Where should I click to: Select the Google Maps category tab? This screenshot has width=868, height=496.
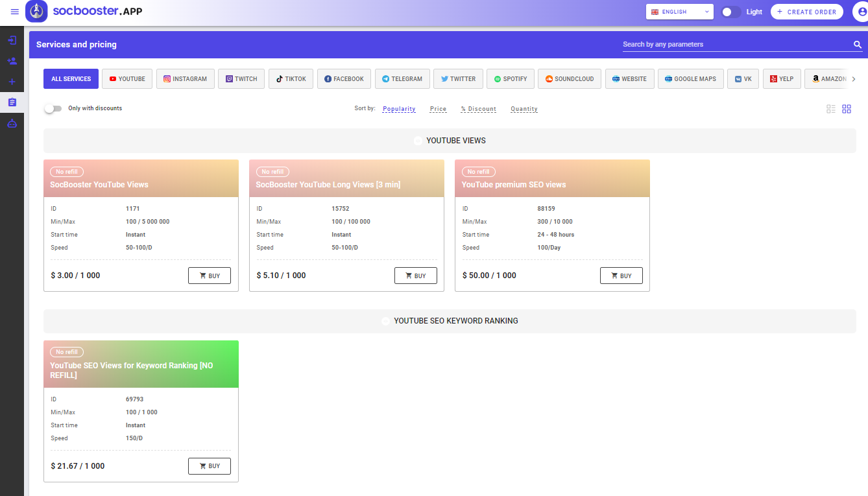tap(690, 79)
